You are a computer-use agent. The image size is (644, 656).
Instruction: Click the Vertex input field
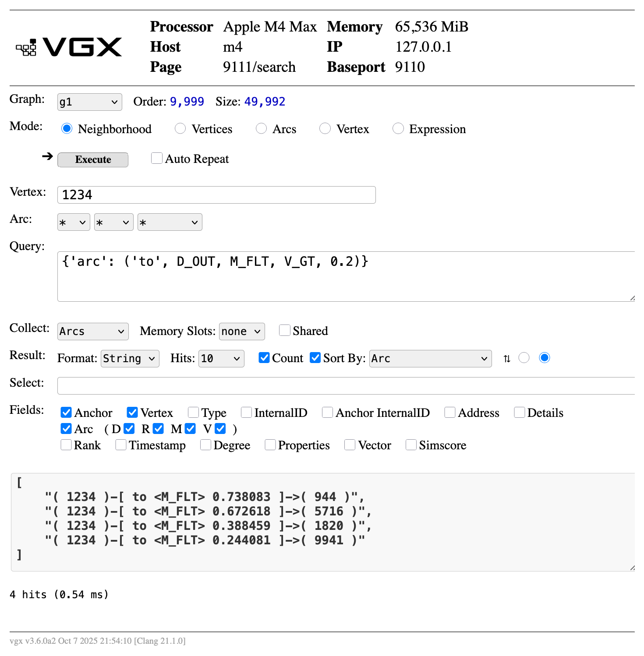pyautogui.click(x=216, y=195)
